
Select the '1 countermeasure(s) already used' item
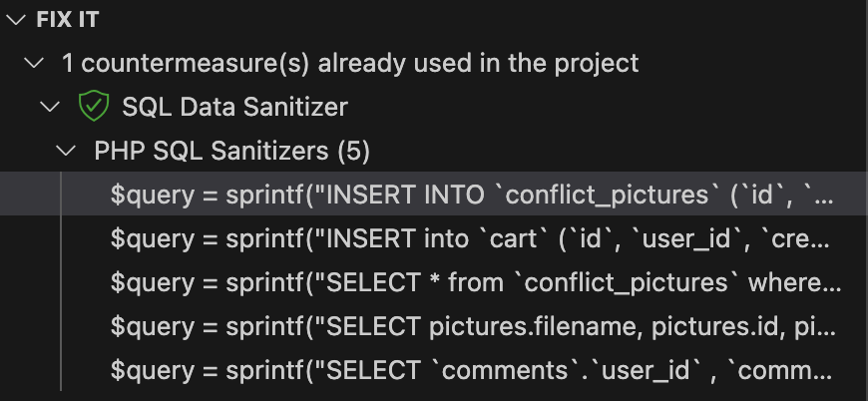[349, 63]
